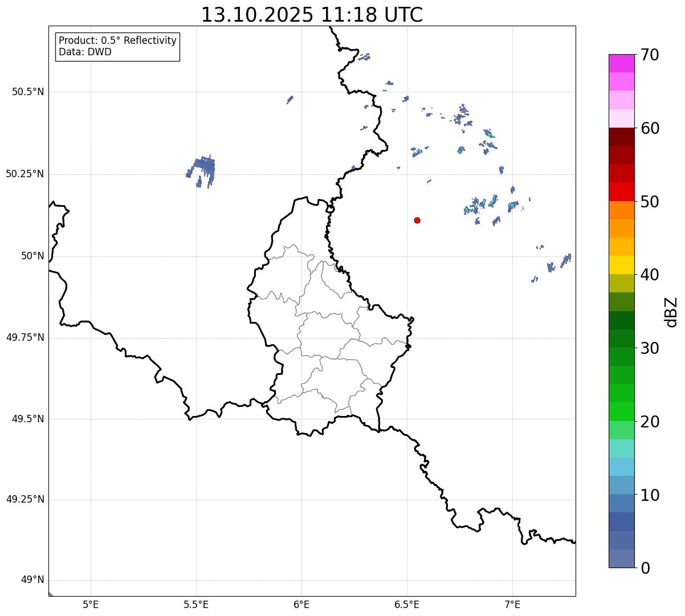This screenshot has height=616, width=685.
Task: Click the 50.25°N latitude label
Action: click(25, 174)
